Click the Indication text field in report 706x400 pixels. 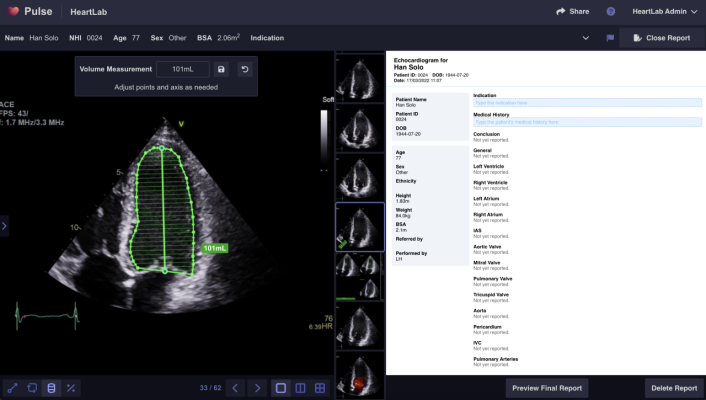click(x=587, y=102)
